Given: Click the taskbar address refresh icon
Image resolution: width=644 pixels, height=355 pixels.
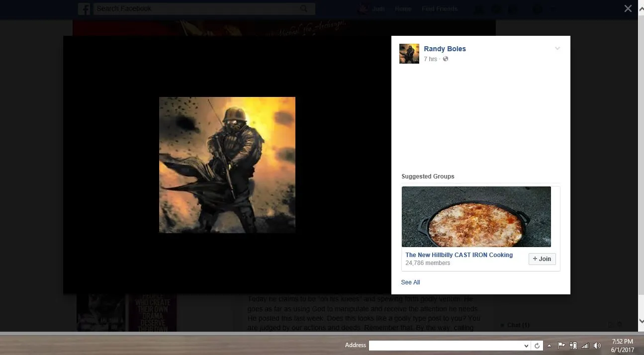Looking at the screenshot, I should (537, 346).
